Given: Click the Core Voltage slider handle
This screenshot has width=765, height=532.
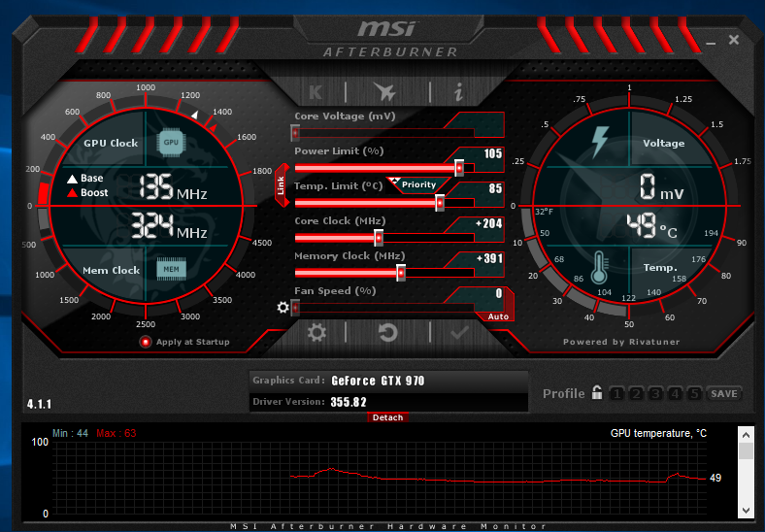Looking at the screenshot, I should [x=295, y=133].
